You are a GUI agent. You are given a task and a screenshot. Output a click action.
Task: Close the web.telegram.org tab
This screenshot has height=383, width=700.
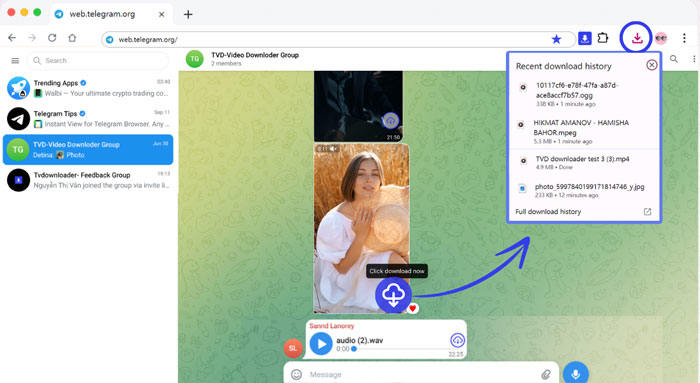pos(162,14)
